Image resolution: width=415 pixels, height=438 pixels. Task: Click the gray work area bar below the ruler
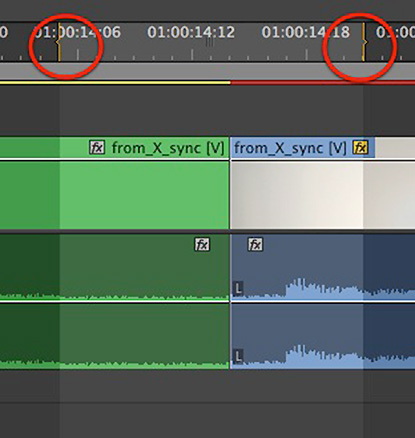click(x=207, y=71)
